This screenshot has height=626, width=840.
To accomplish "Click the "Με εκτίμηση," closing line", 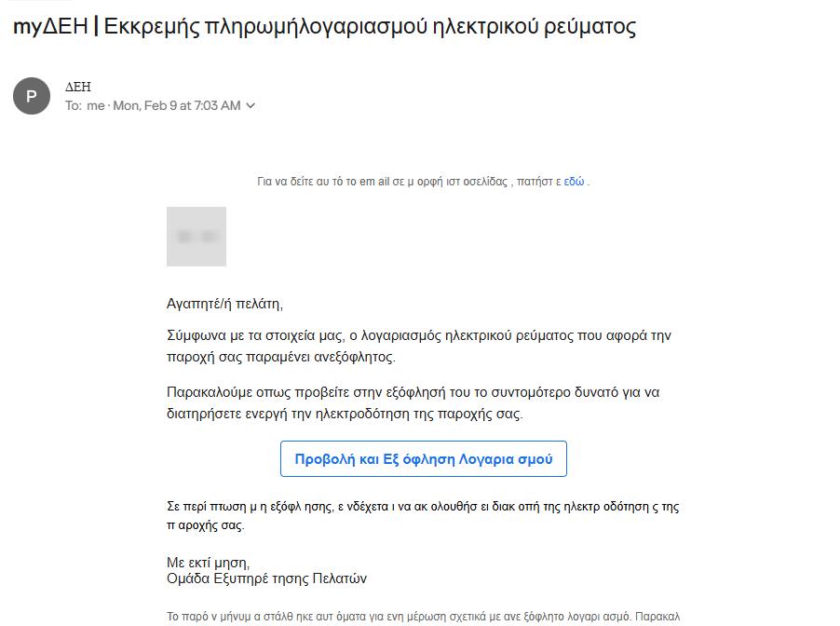I will pyautogui.click(x=208, y=563).
